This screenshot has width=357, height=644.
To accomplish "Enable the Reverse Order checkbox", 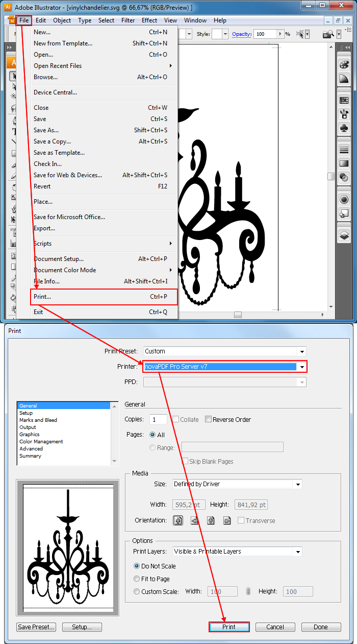I will (208, 419).
